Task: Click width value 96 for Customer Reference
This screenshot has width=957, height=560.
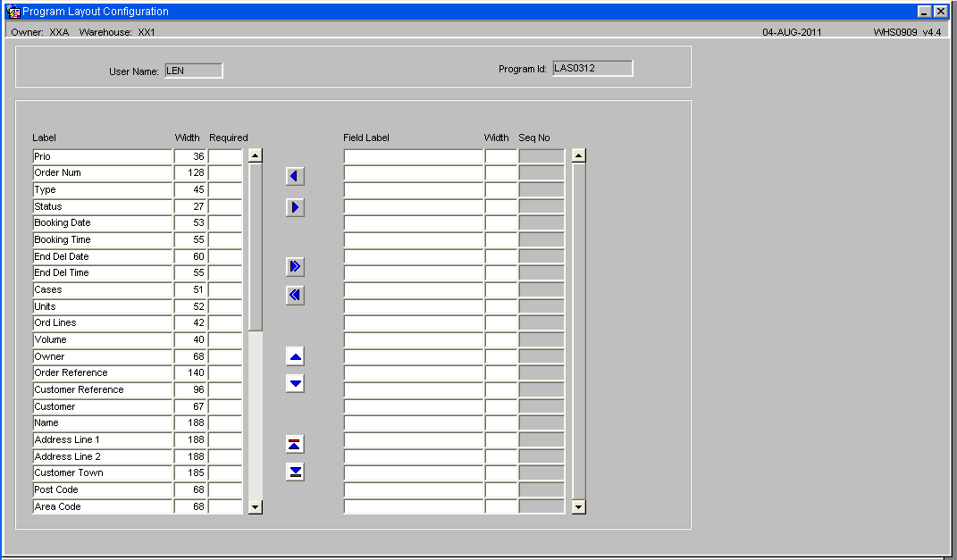Action: point(190,389)
